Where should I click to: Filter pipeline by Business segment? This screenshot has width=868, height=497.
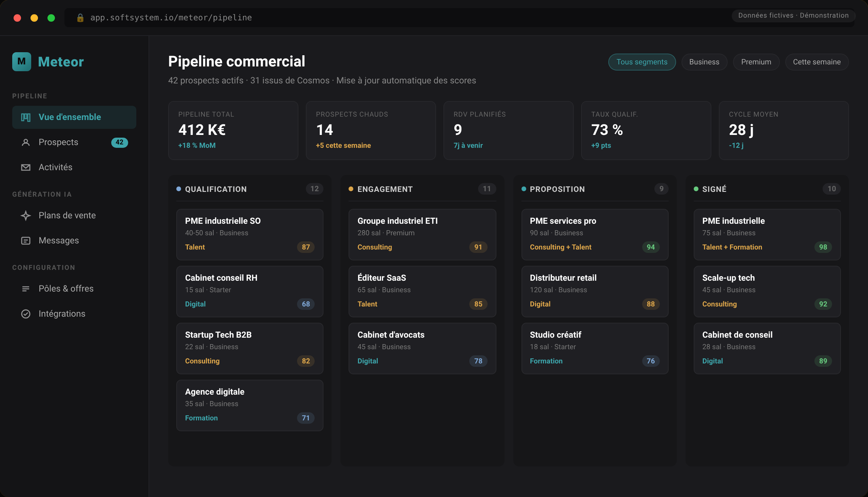(704, 62)
